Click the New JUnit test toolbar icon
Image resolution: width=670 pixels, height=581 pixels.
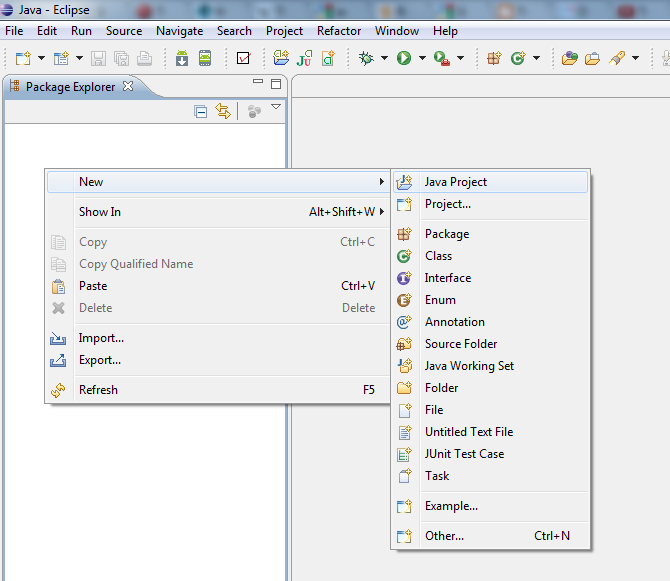coord(305,58)
